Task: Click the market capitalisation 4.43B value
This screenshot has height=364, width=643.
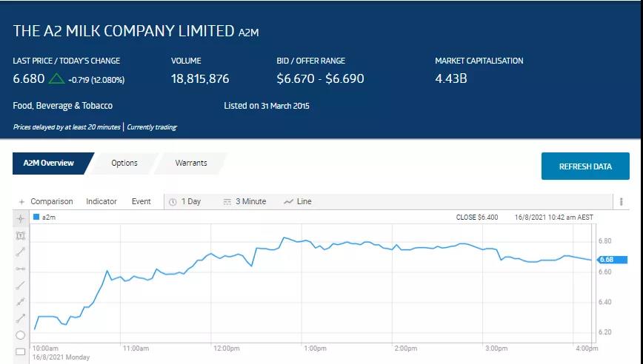Action: [451, 78]
